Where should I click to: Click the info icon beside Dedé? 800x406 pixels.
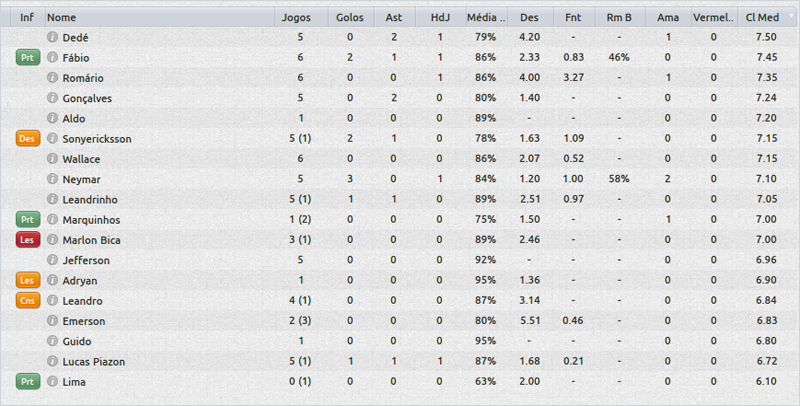tap(53, 37)
